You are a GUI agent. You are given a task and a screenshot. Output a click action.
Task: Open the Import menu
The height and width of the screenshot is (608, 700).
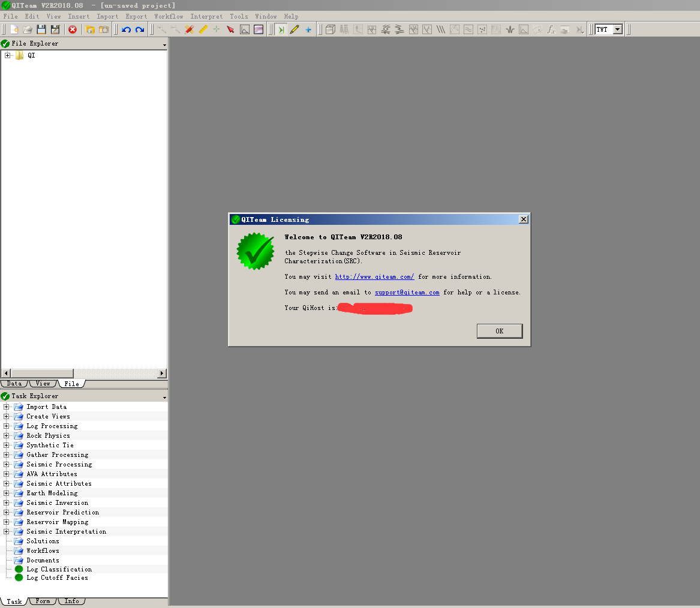[107, 17]
